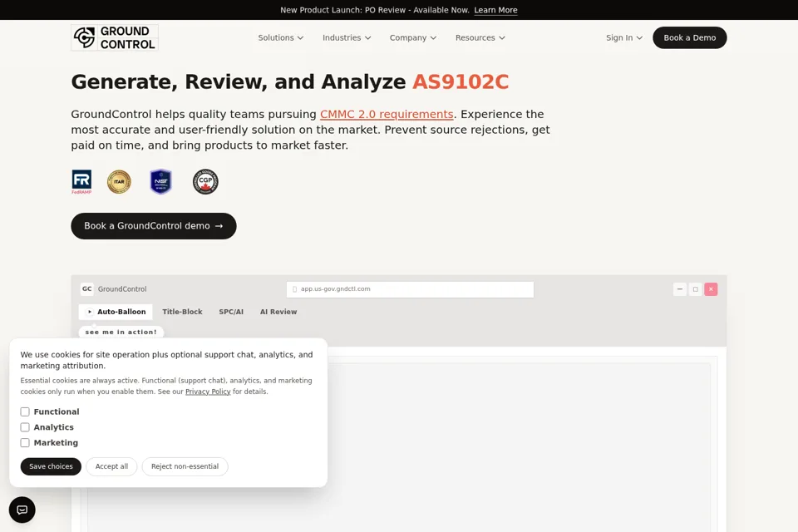Switch to the Title-Block tab
The width and height of the screenshot is (798, 532).
(x=182, y=312)
